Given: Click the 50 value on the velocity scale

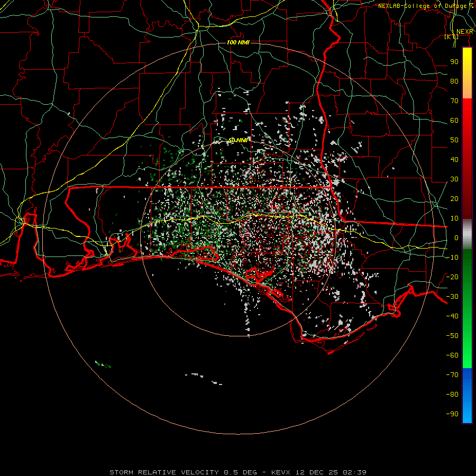Looking at the screenshot, I should click(454, 140).
